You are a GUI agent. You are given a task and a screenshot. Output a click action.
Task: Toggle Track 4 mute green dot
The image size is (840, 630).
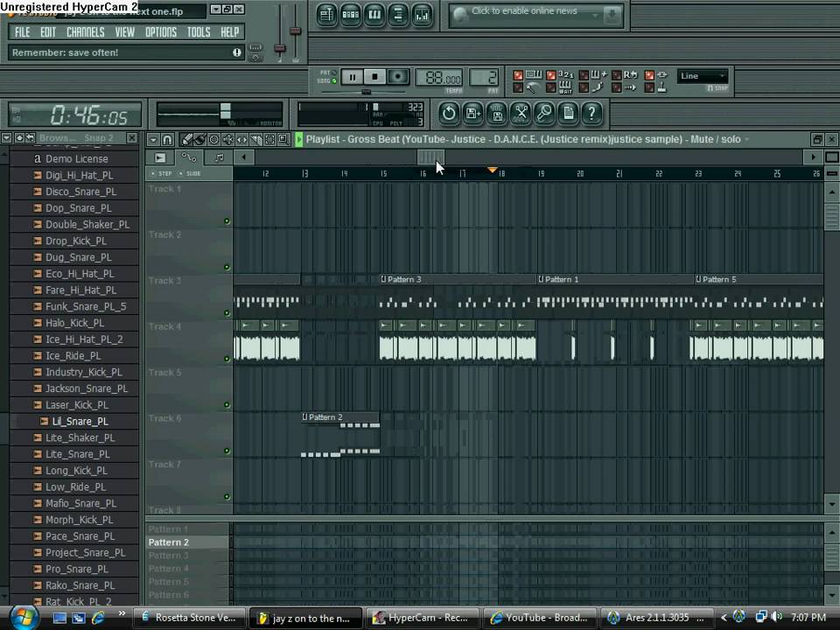[x=227, y=359]
